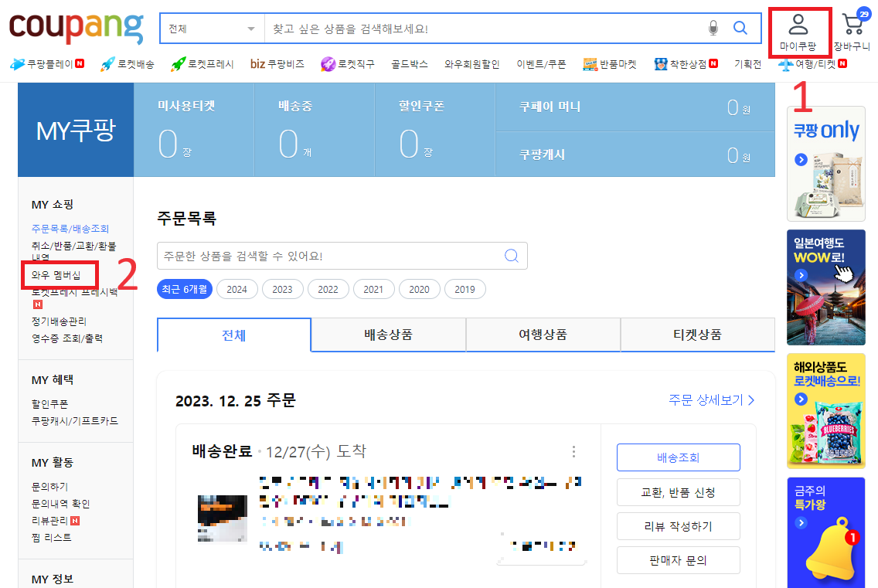Viewport: 878px width, 588px height.
Task: View 할인쿠폰 count
Action: 435,130
